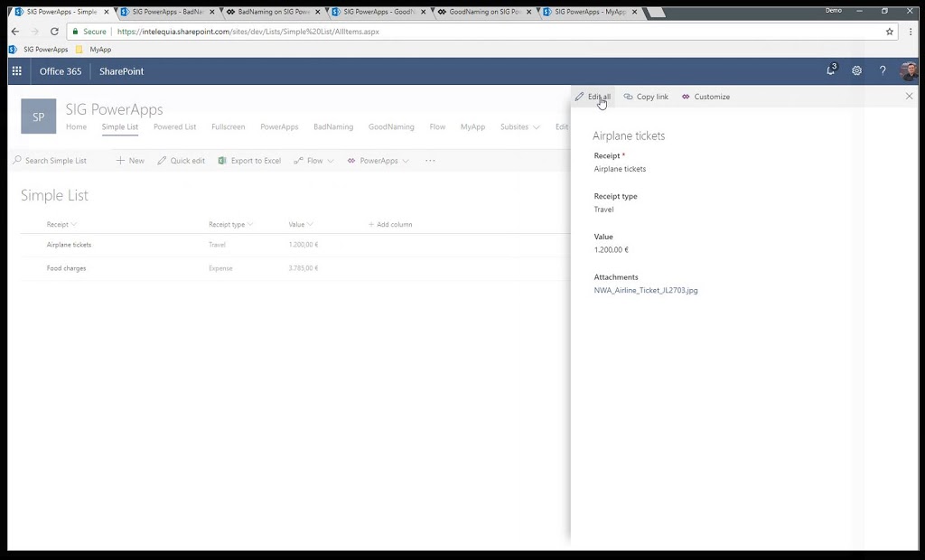The image size is (925, 560).
Task: Open the PowerApps navigation link
Action: [x=279, y=126]
